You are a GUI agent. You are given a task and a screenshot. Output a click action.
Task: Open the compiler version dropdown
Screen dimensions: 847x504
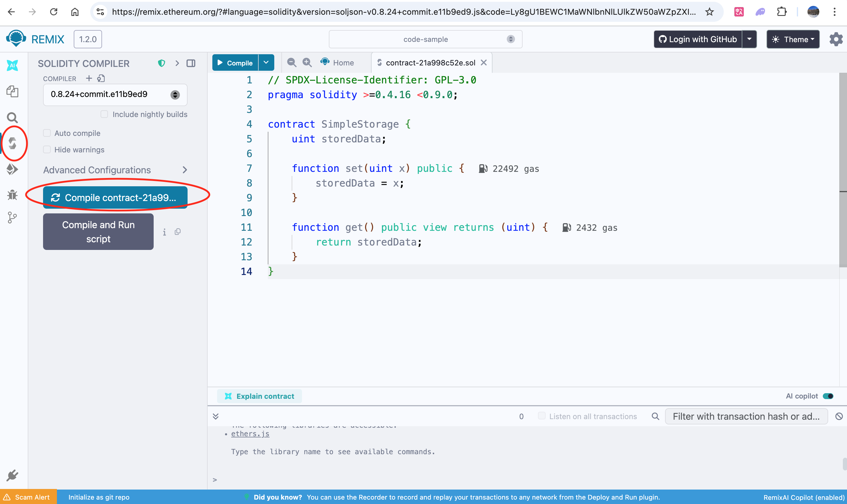(x=115, y=94)
